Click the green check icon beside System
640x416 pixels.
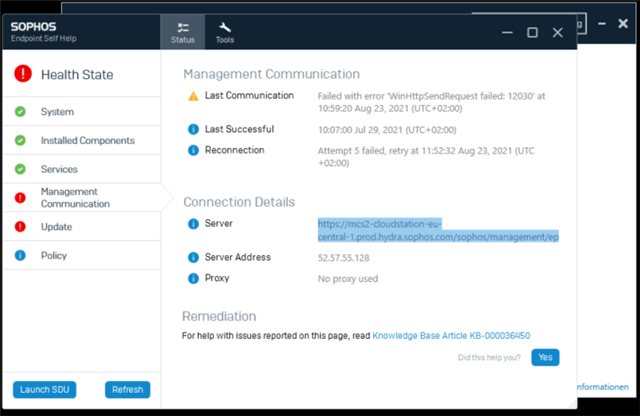[x=20, y=111]
